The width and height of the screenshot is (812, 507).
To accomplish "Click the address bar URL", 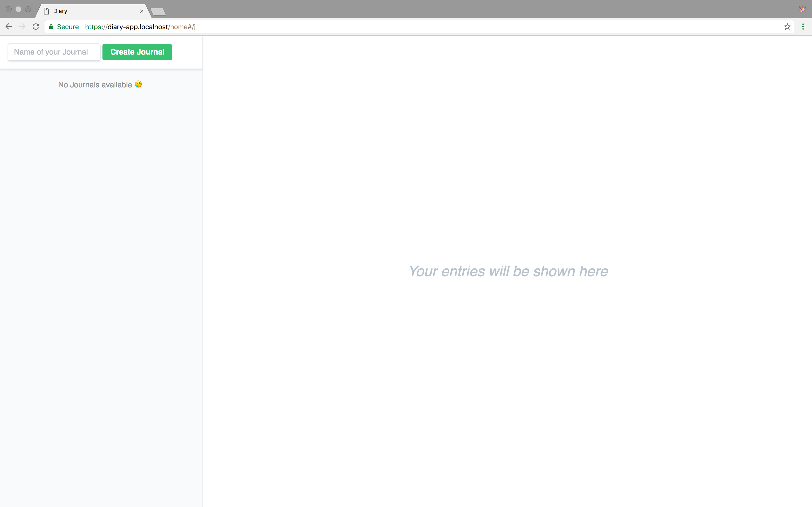I will point(140,27).
